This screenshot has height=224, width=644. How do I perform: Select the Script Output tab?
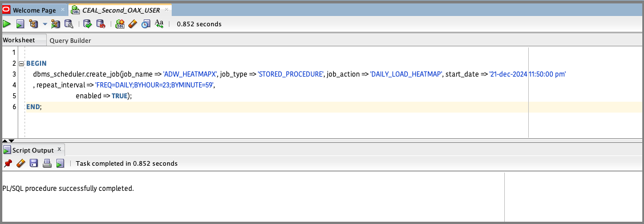pos(33,150)
